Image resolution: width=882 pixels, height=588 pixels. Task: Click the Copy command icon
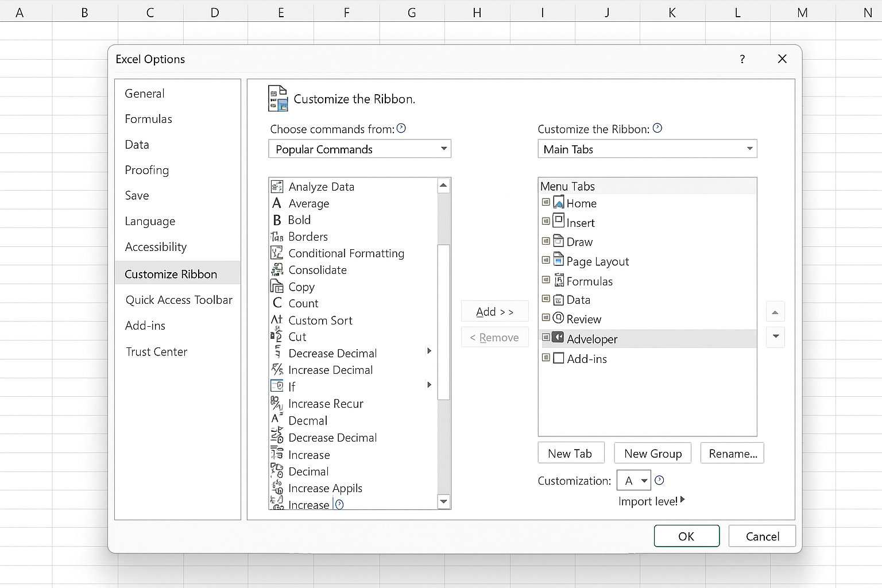277,287
